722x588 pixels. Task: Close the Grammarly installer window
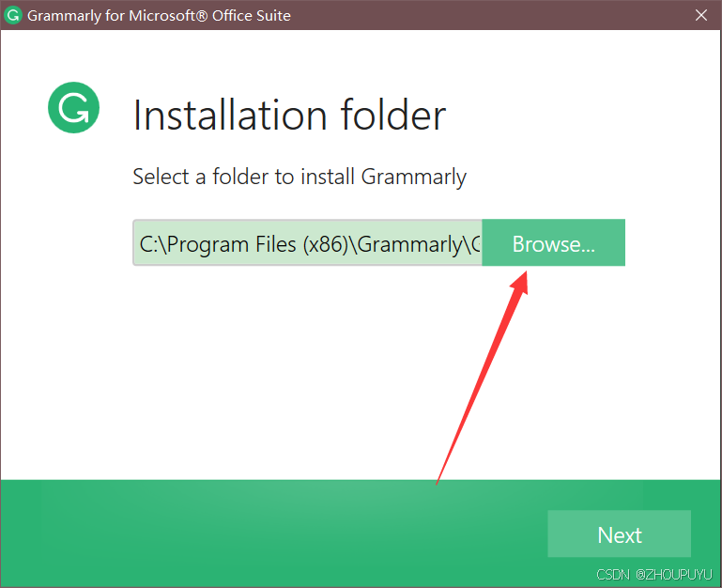coord(700,15)
